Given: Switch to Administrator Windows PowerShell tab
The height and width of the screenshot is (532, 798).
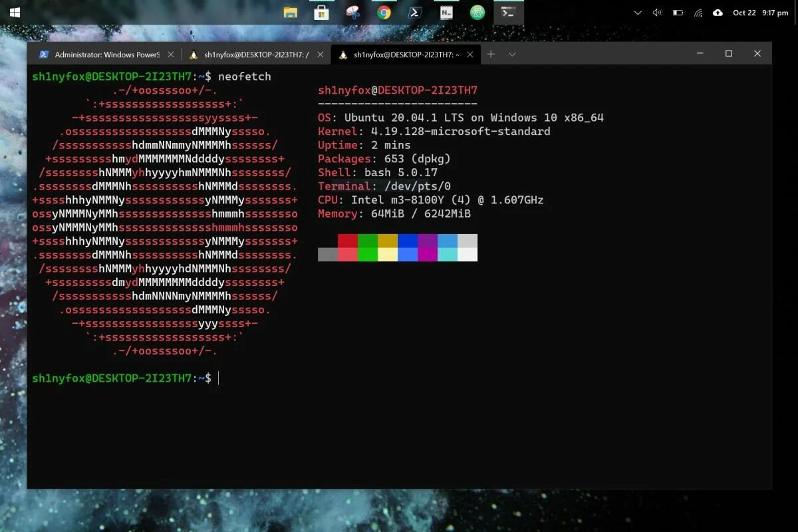Looking at the screenshot, I should [x=106, y=54].
